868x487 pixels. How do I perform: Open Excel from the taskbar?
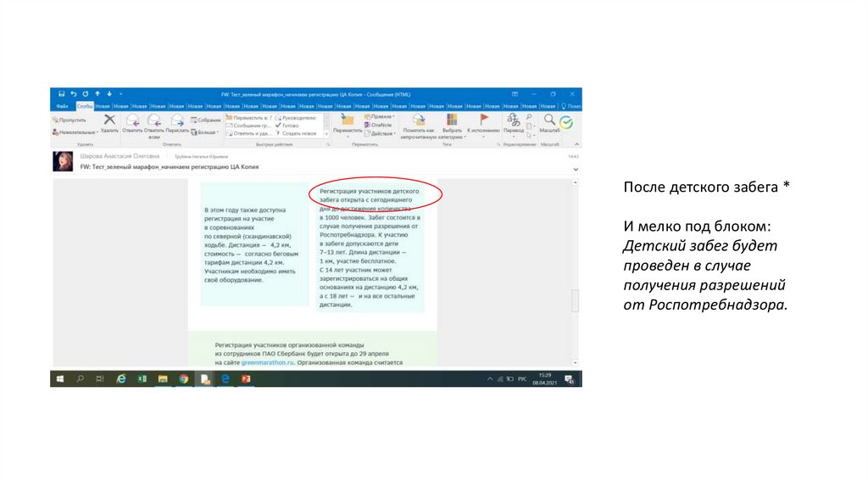pos(142,379)
